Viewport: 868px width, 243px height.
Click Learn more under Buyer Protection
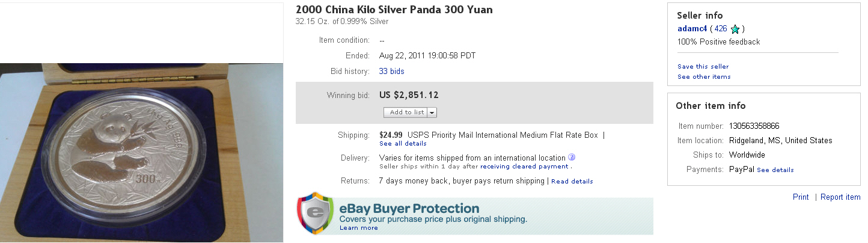[x=358, y=228]
